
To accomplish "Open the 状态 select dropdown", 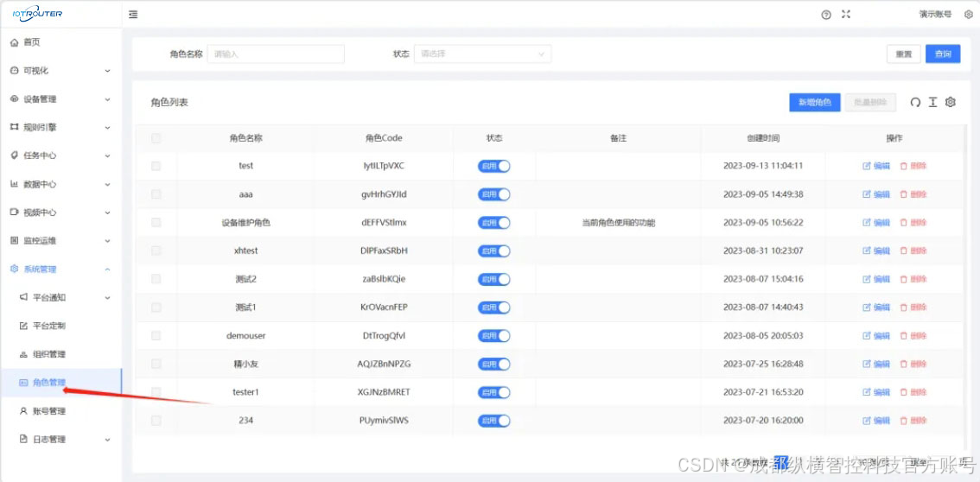I will [x=482, y=54].
